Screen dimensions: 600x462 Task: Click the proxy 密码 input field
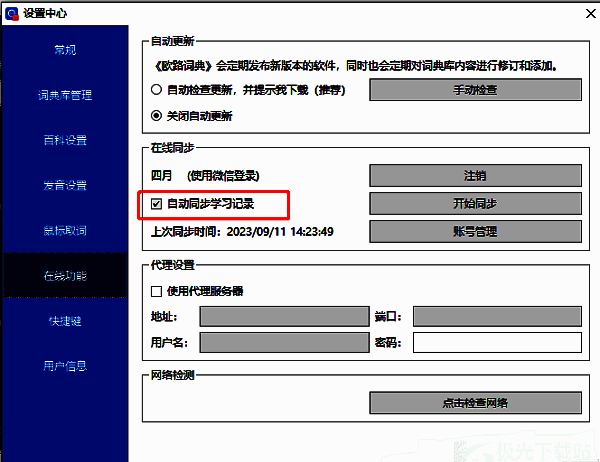click(497, 343)
